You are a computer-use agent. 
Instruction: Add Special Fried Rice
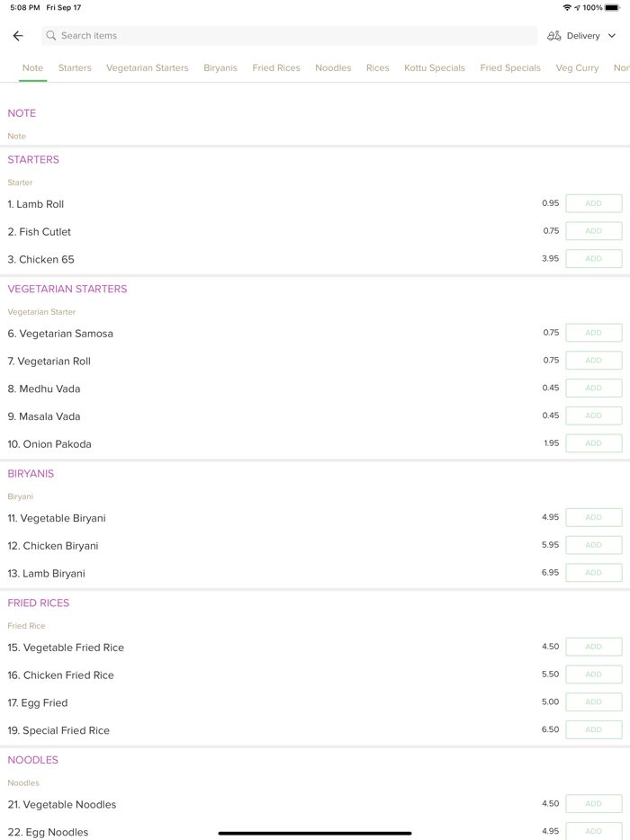tap(593, 729)
